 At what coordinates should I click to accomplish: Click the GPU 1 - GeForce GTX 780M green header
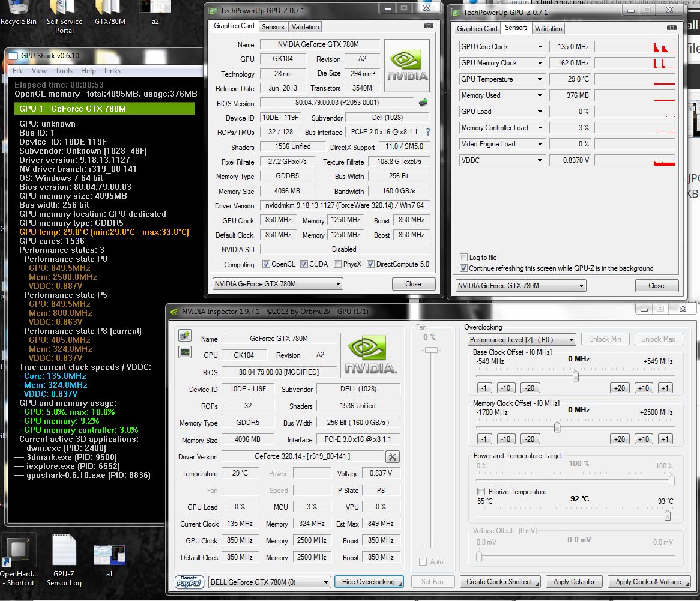coord(104,109)
